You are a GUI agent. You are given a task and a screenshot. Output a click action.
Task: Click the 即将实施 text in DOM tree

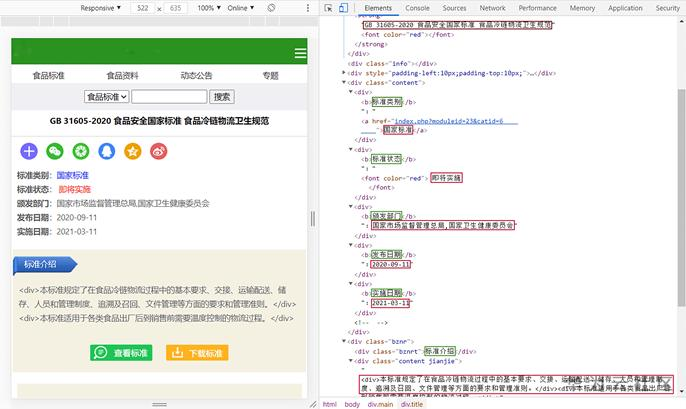tap(446, 178)
